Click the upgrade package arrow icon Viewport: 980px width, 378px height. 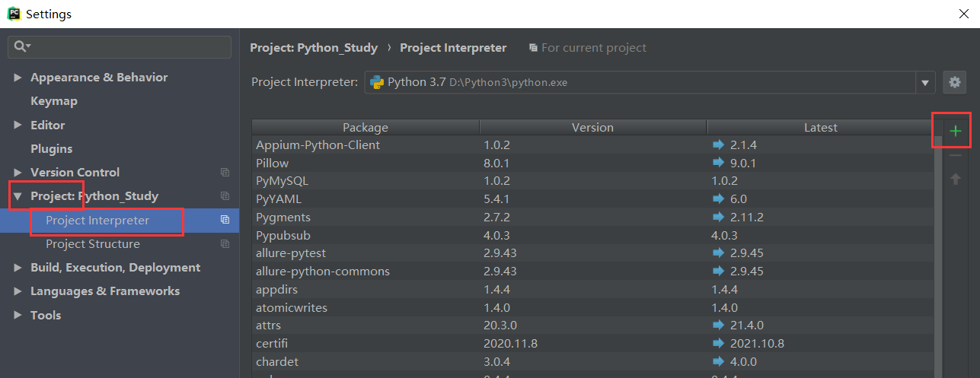coord(956,179)
